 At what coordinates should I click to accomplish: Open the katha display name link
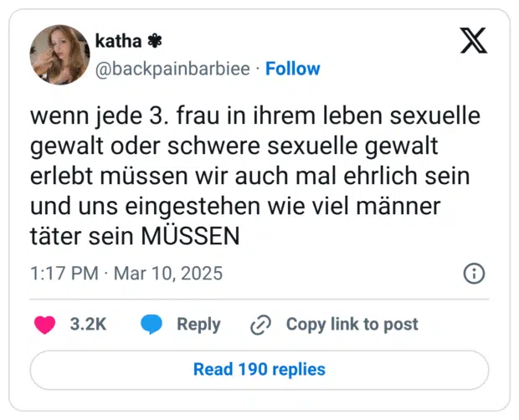click(x=118, y=41)
